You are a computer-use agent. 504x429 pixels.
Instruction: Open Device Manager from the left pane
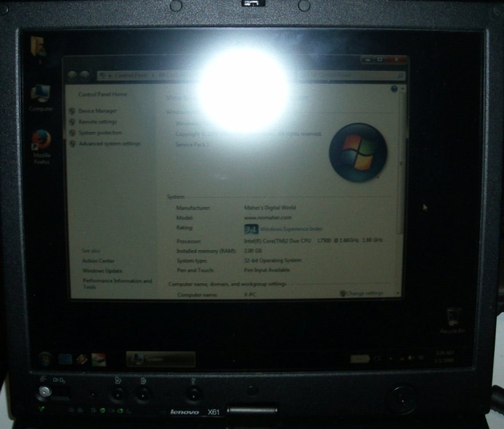click(98, 111)
